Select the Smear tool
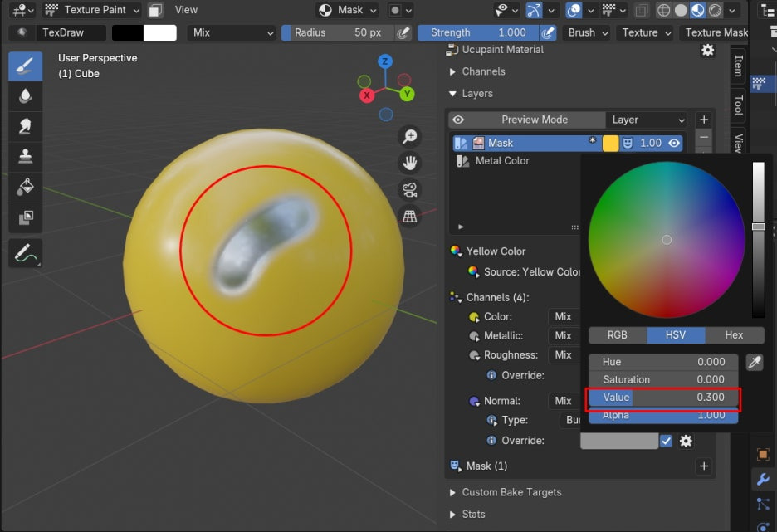Screen dimensions: 777x532 pos(25,126)
